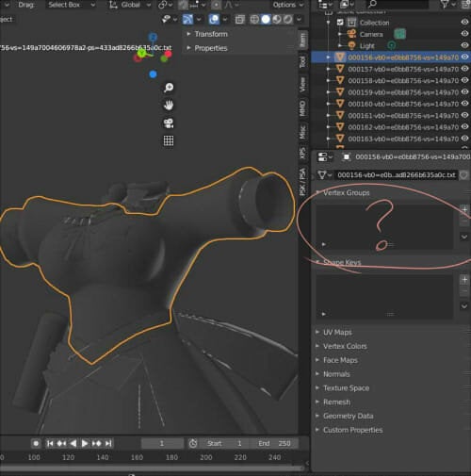Add a new shape key with plus
The image size is (471, 476).
pyautogui.click(x=464, y=279)
